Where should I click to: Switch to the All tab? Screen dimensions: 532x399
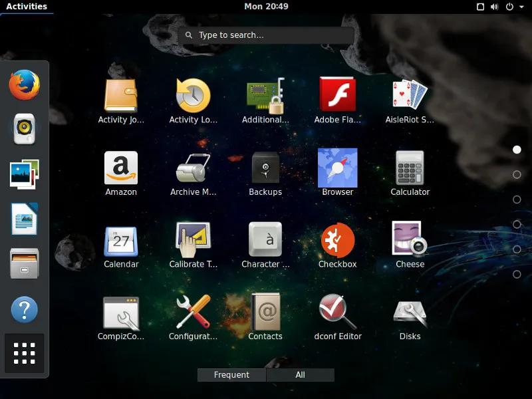pos(300,375)
